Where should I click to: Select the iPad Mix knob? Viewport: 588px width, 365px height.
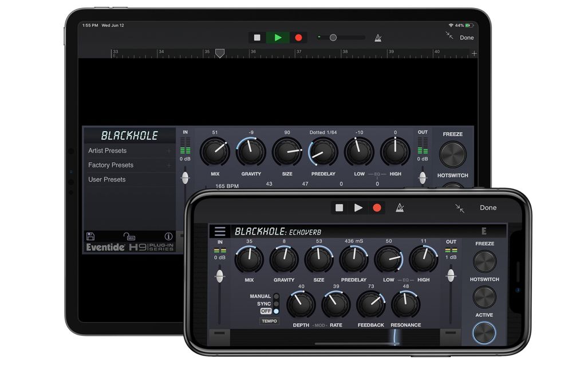coord(215,152)
